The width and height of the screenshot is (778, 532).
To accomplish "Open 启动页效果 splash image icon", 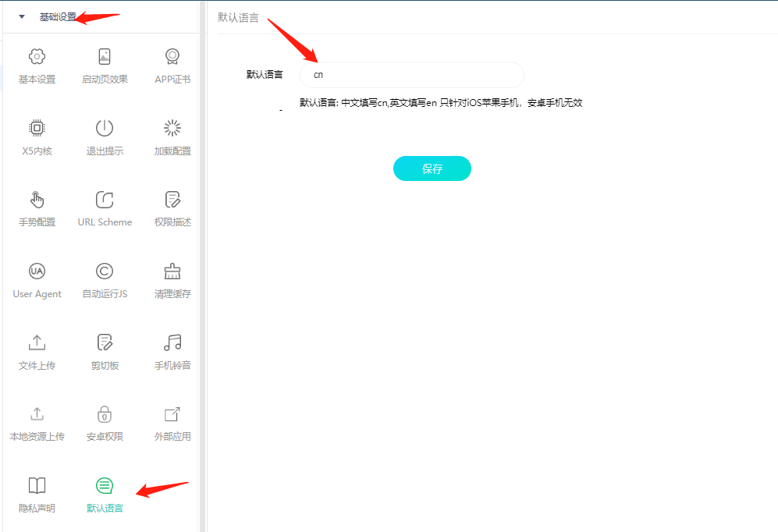I will tap(105, 56).
